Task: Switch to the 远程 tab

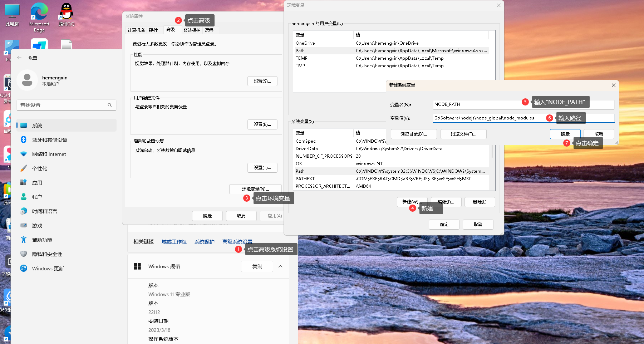Action: coord(209,30)
